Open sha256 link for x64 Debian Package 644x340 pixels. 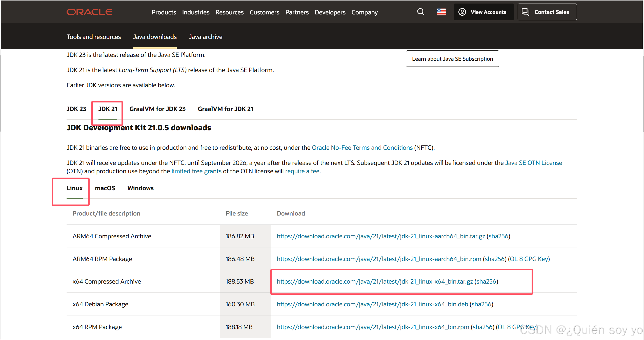tap(481, 304)
